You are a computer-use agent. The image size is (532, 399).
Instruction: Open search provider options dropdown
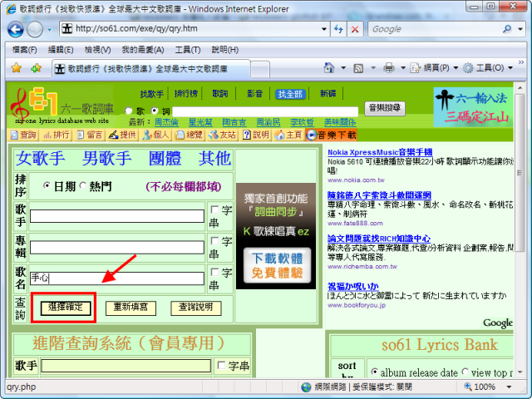[x=520, y=29]
